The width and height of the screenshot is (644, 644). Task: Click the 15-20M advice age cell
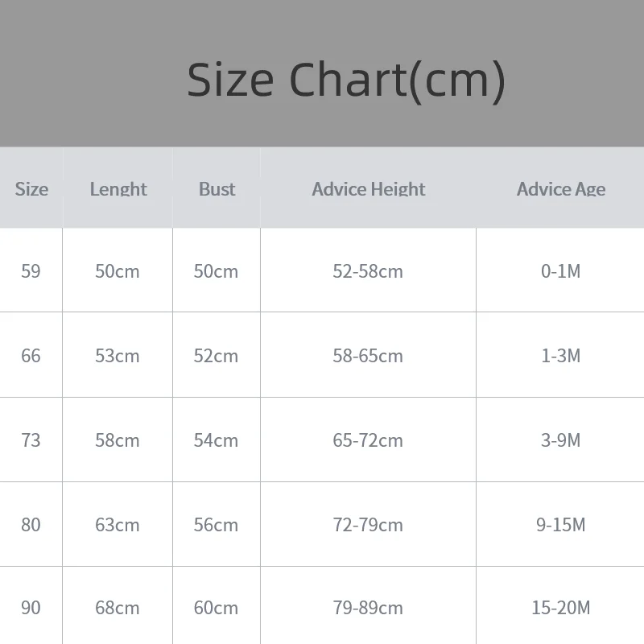pos(561,608)
